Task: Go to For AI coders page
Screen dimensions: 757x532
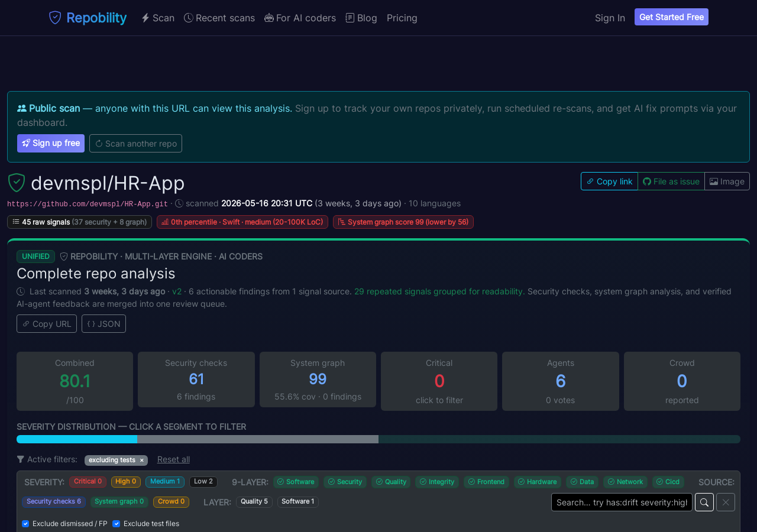Action: coord(300,18)
